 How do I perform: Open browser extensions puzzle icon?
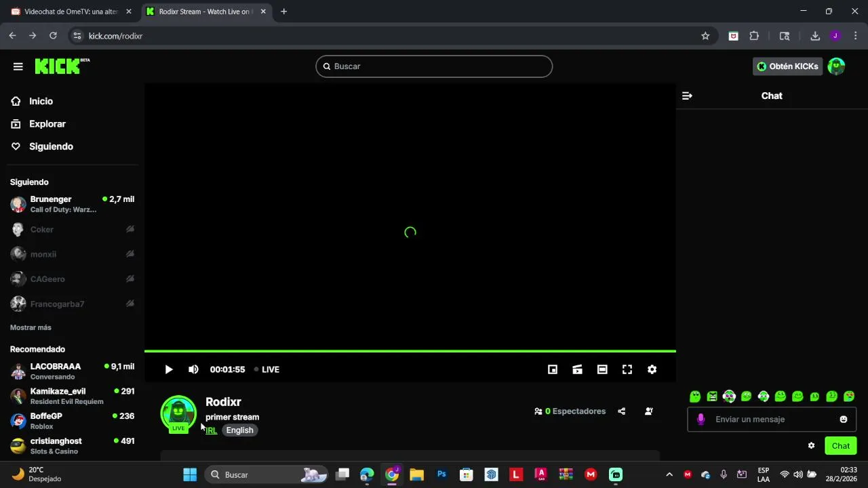(754, 36)
